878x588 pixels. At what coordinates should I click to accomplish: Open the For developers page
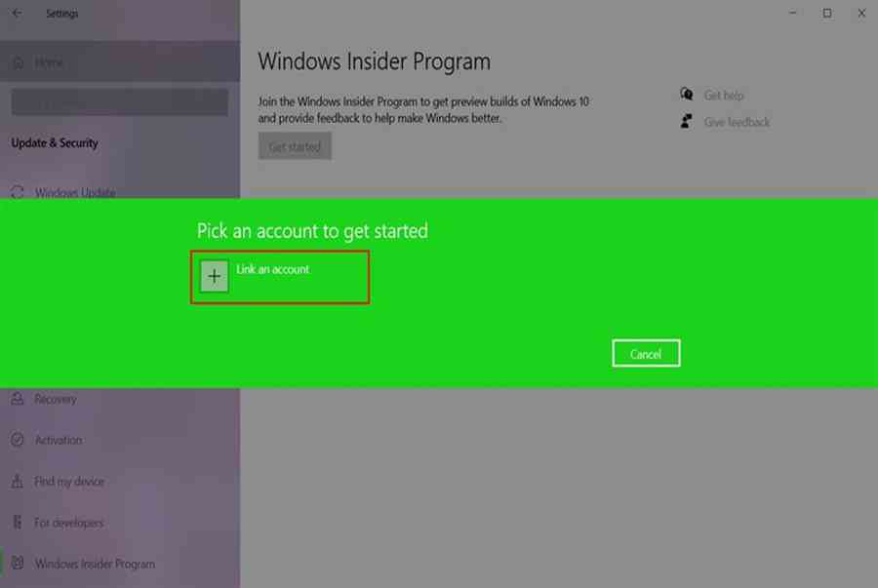click(69, 523)
